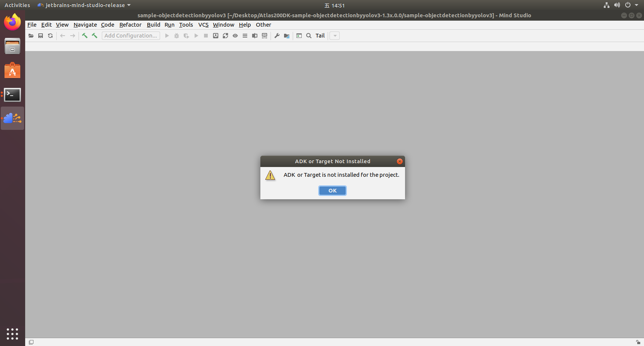Launch Mind Studio from the dock

tap(12, 118)
